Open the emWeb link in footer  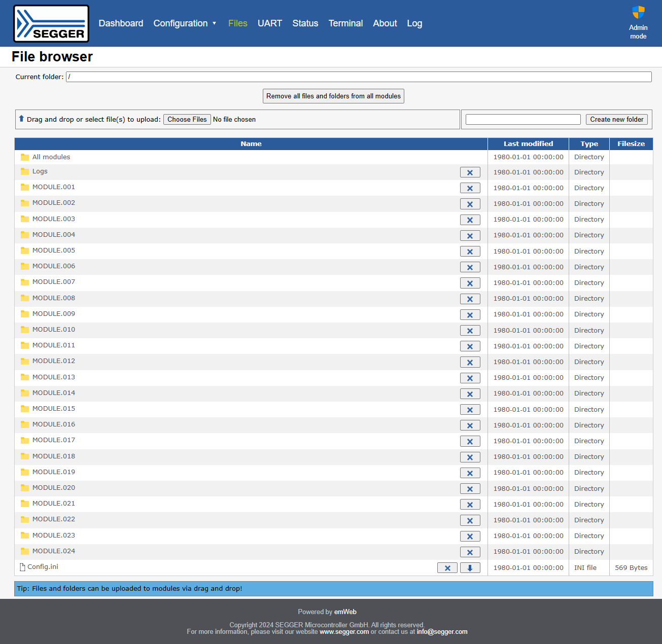(345, 612)
